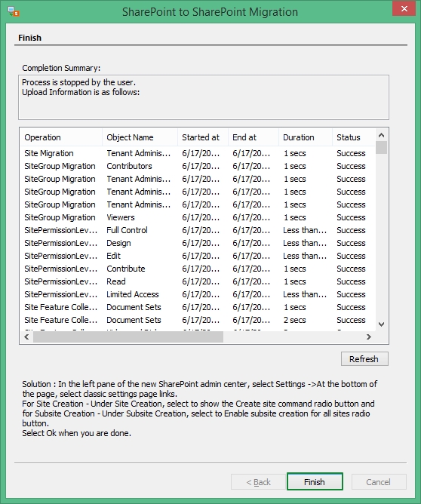The image size is (421, 504).
Task: Click the Refresh button
Action: coord(364,358)
